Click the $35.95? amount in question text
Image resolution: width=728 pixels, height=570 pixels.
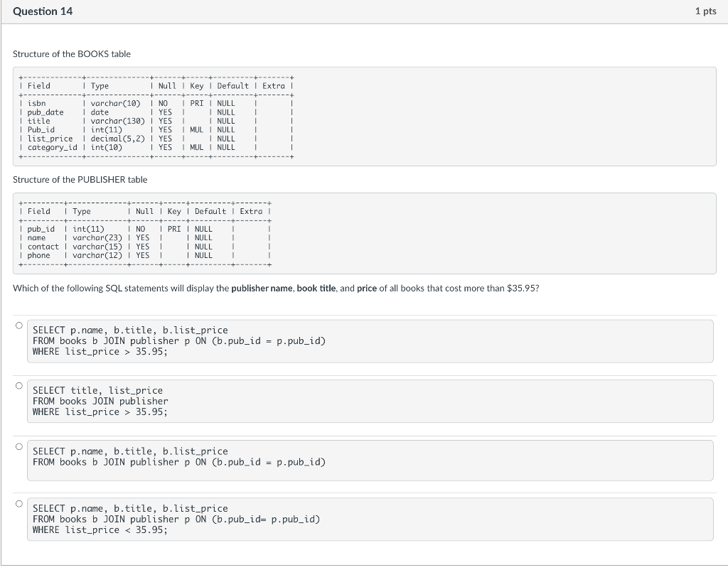[523, 289]
